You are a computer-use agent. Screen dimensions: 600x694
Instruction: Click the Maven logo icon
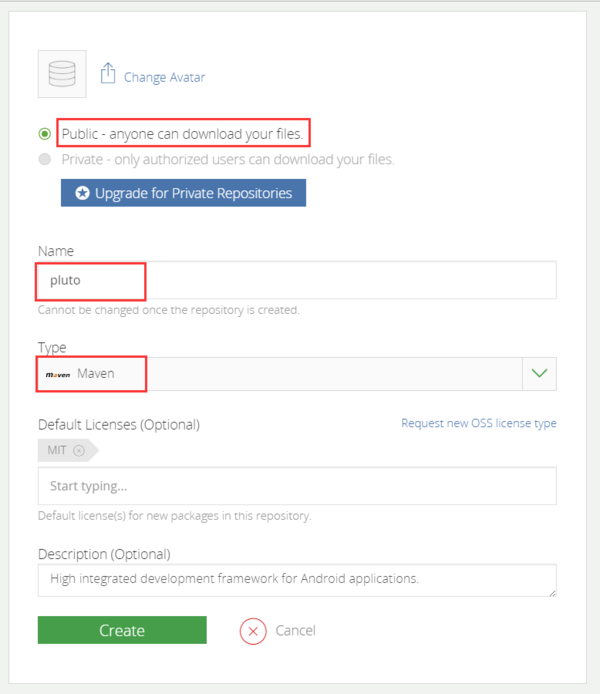(58, 374)
